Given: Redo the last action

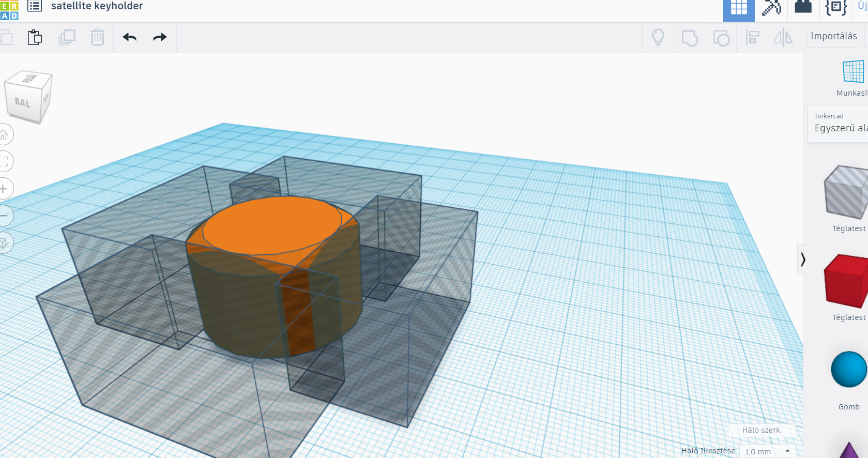Looking at the screenshot, I should (160, 37).
